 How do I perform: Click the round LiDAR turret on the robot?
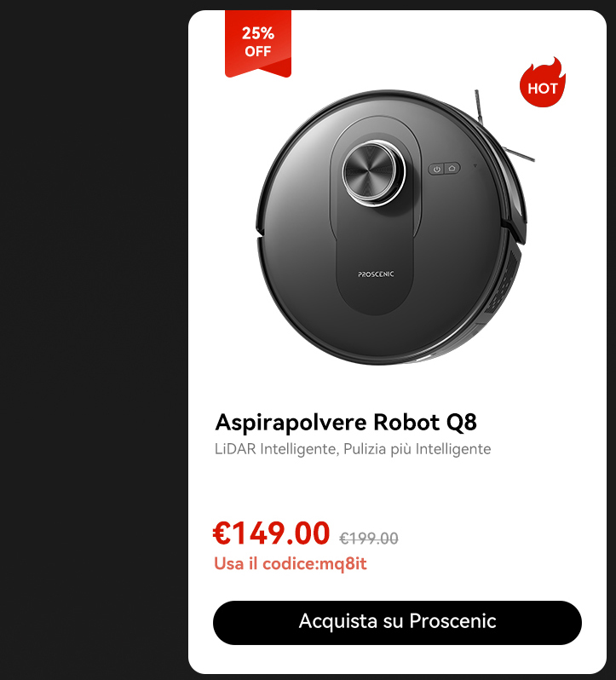(x=374, y=174)
